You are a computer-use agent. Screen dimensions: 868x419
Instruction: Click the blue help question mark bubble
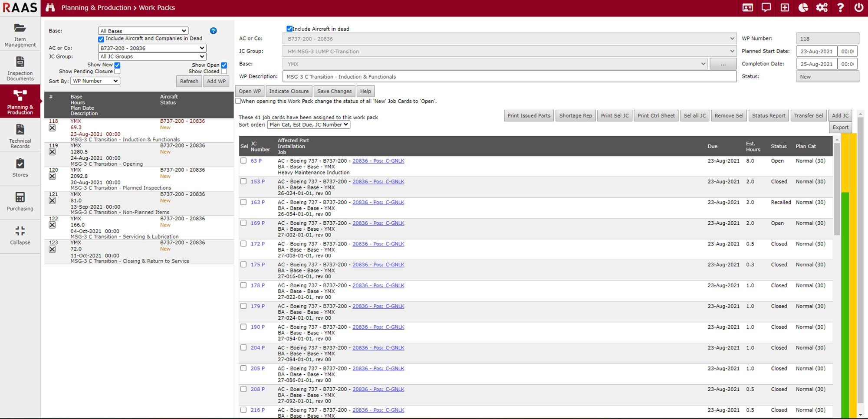coord(213,30)
